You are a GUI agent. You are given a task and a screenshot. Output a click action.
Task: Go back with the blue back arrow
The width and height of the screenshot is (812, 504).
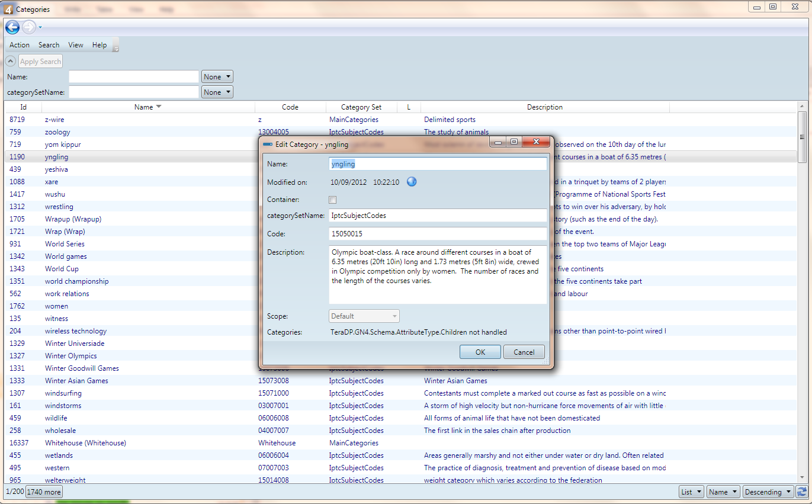click(12, 27)
